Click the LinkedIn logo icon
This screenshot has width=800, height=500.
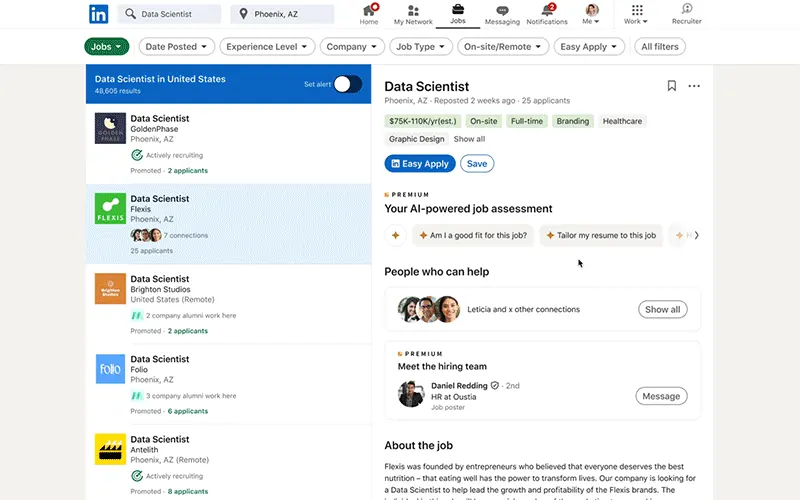click(98, 14)
